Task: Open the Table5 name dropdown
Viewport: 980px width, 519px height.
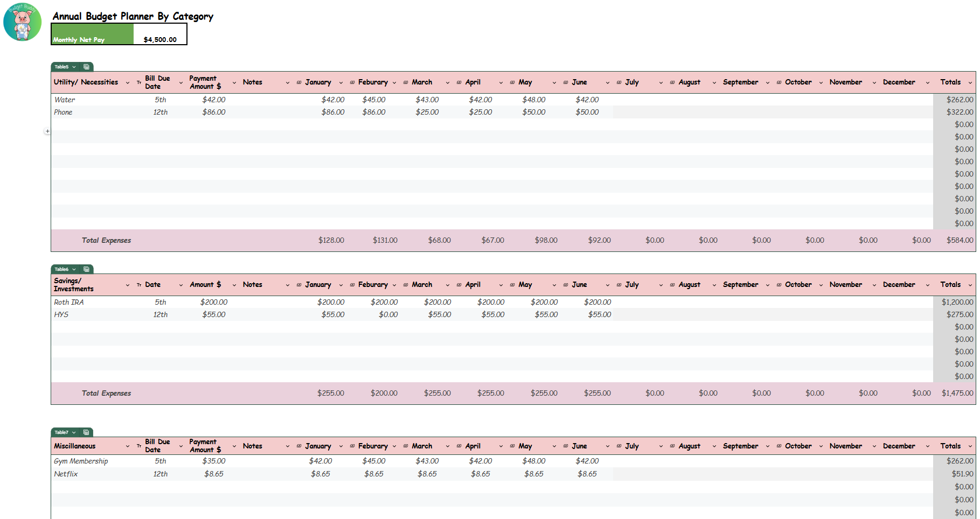Action: pyautogui.click(x=74, y=67)
